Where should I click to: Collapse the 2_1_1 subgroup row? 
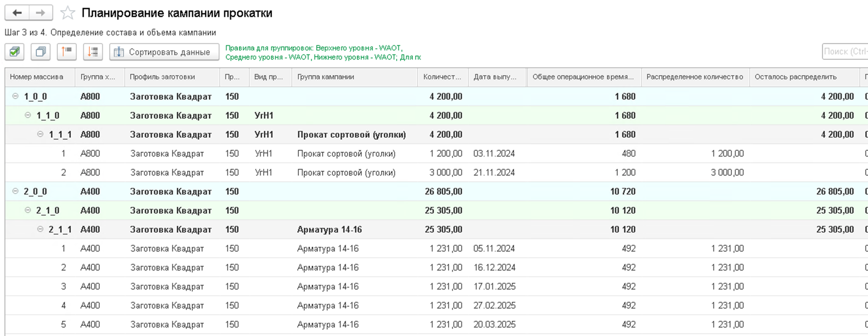pyautogui.click(x=40, y=229)
